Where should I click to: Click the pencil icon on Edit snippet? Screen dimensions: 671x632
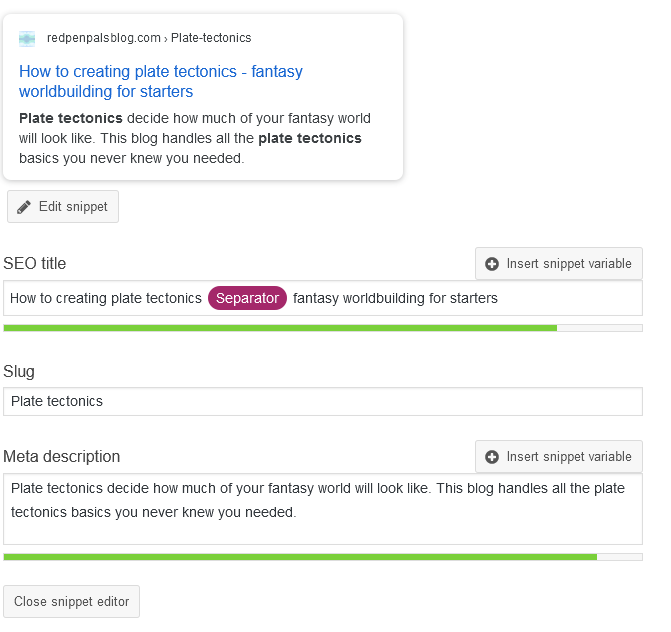click(x=24, y=207)
